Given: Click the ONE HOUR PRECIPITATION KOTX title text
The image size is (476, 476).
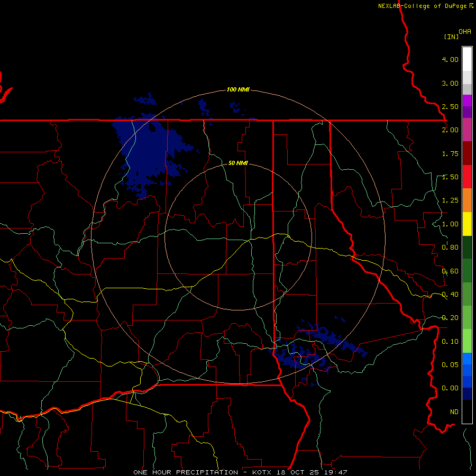Looking at the screenshot, I should tap(240, 472).
